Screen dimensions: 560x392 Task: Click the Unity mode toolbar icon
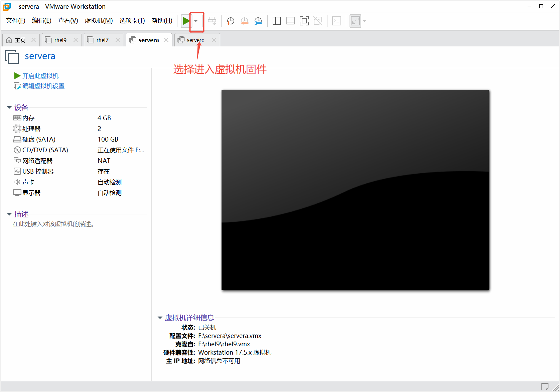coord(318,21)
